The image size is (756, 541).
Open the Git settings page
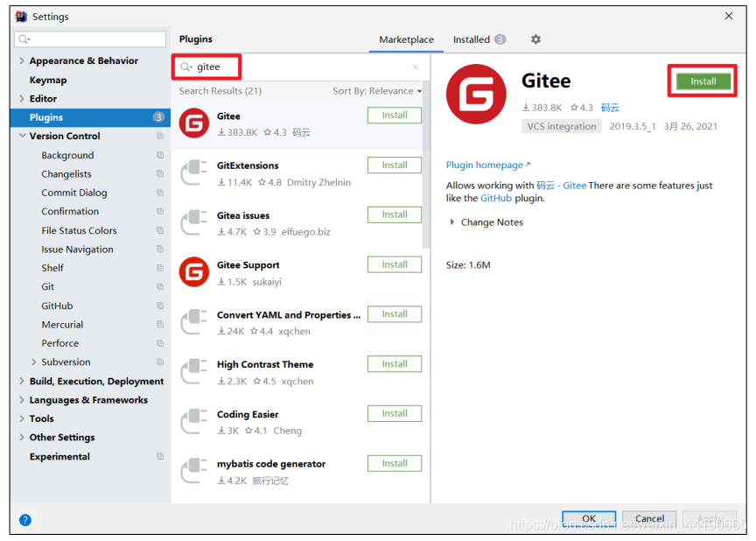pyautogui.click(x=48, y=286)
